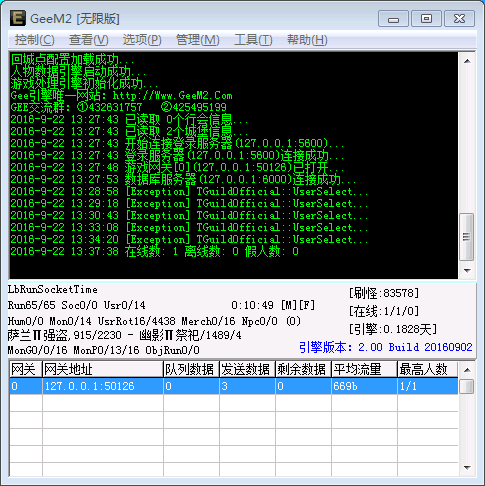Click the gateway table scrollbar thumb
The height and width of the screenshot is (486, 485).
coord(467,387)
